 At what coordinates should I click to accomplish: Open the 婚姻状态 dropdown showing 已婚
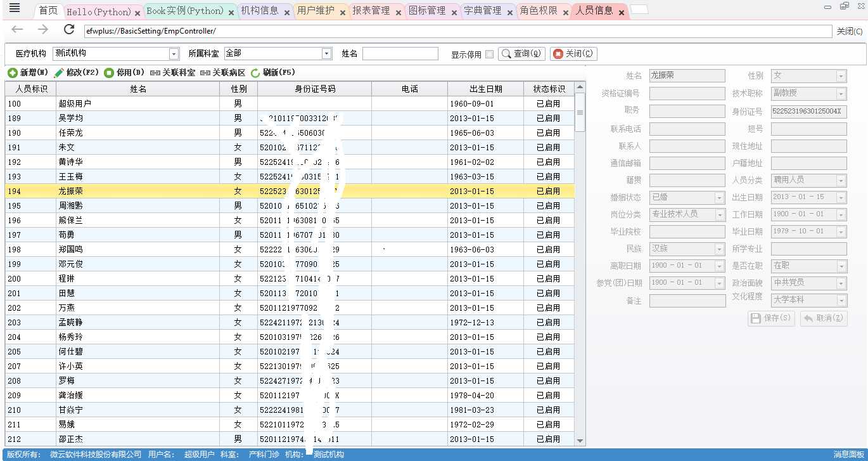[x=718, y=197]
